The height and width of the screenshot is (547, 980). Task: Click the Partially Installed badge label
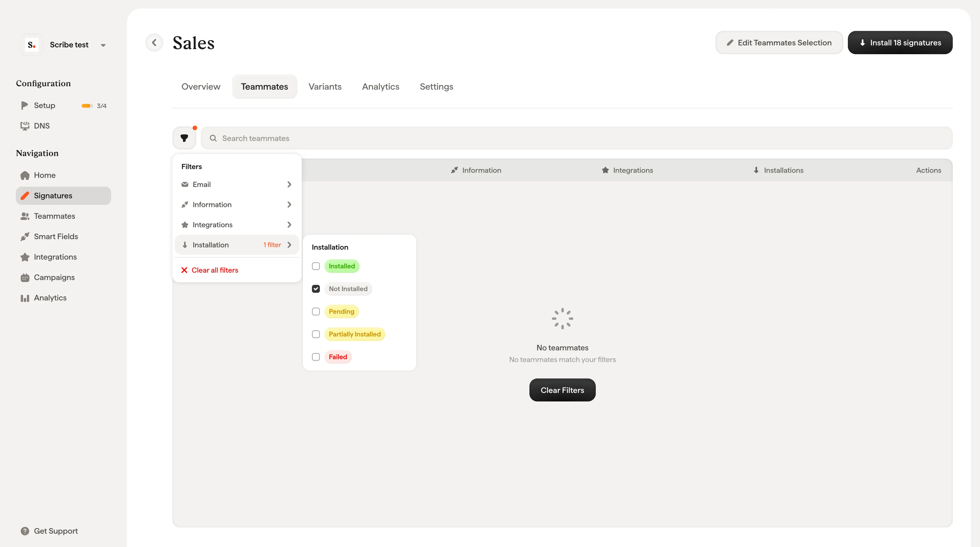click(x=354, y=334)
